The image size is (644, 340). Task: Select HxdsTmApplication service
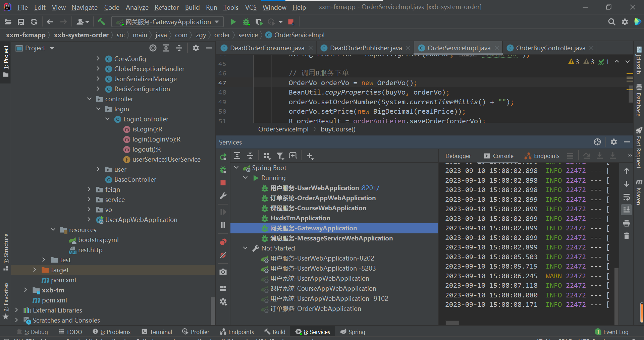tap(300, 218)
